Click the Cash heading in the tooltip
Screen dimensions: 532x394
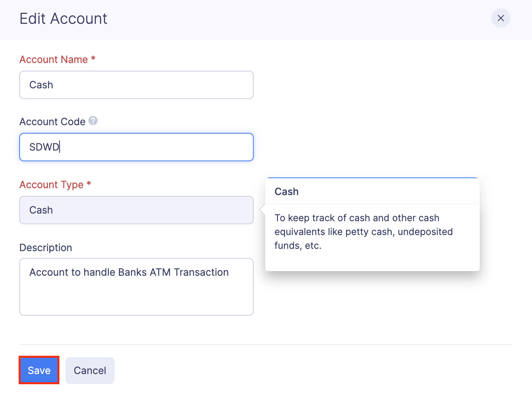(x=286, y=192)
